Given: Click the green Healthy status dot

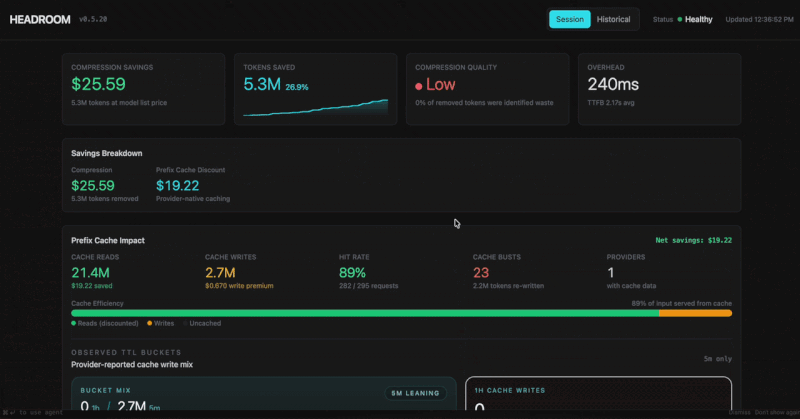Looking at the screenshot, I should pyautogui.click(x=680, y=19).
